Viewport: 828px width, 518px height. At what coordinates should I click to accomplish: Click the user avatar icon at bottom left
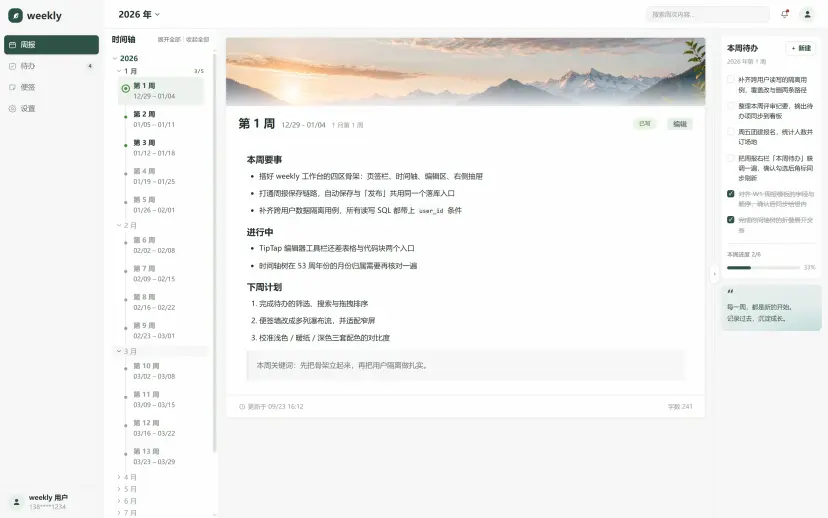(16, 502)
